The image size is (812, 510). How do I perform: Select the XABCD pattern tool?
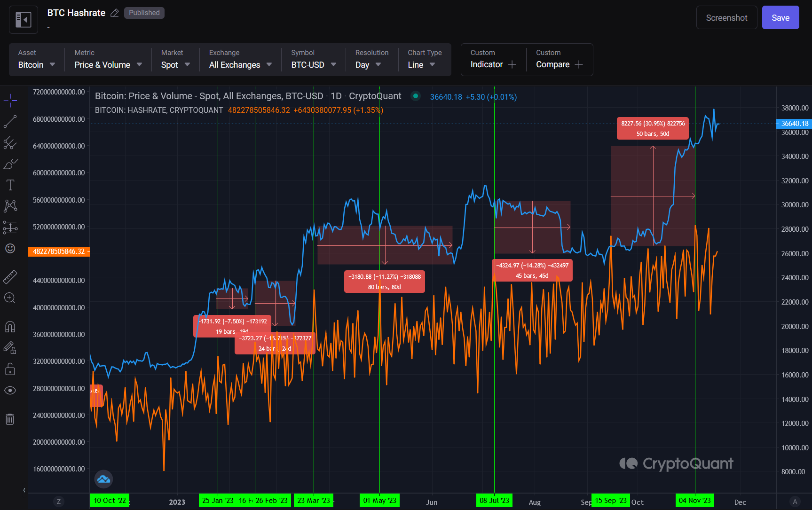coord(10,206)
